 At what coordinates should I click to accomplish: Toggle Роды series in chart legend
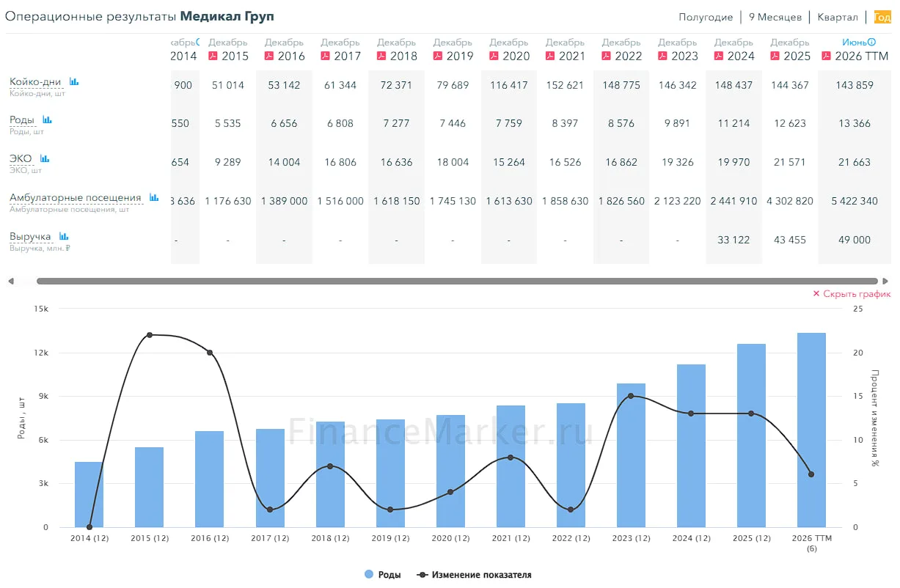coord(383,575)
